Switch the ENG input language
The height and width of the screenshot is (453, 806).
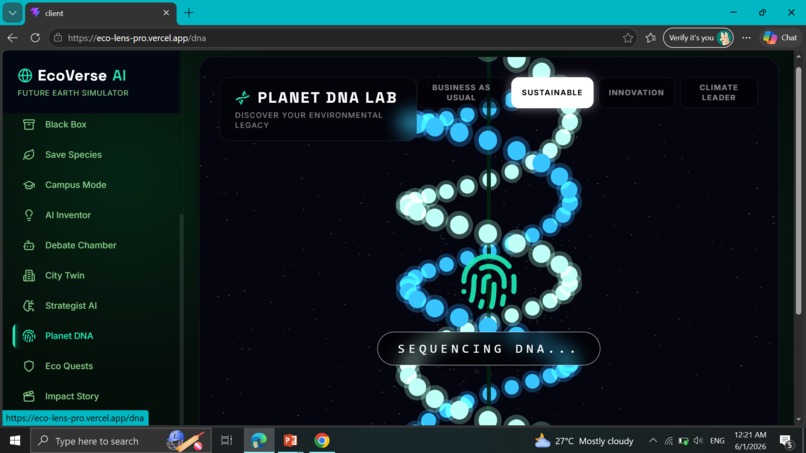717,441
